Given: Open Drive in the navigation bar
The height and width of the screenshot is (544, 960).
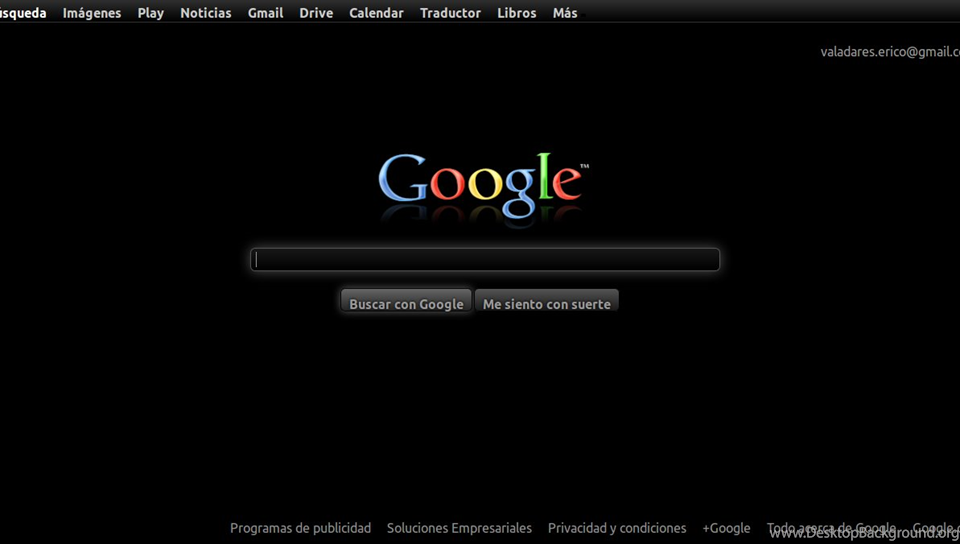Looking at the screenshot, I should 316,13.
